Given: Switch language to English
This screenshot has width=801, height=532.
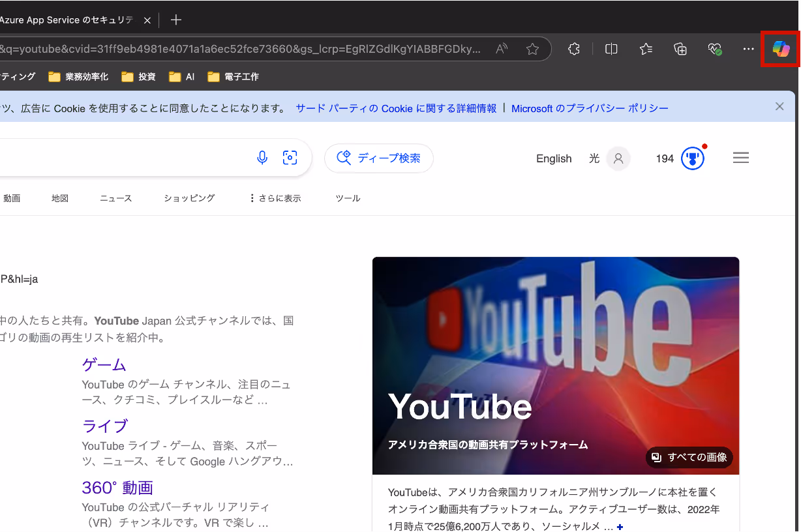Looking at the screenshot, I should (x=554, y=158).
